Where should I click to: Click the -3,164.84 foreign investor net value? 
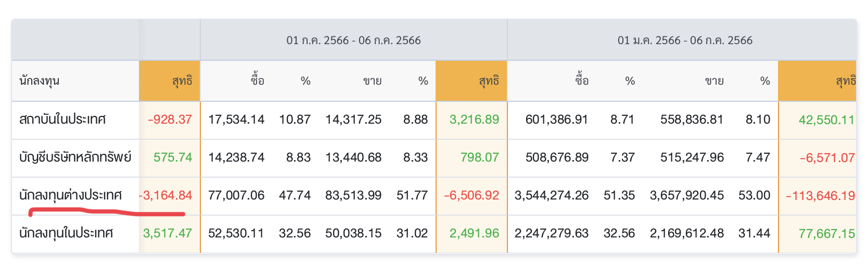click(x=166, y=195)
